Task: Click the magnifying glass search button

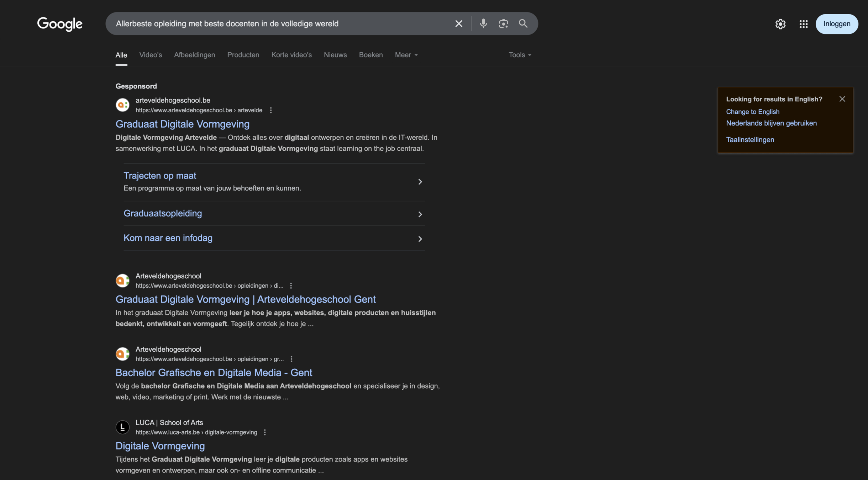Action: (x=523, y=24)
